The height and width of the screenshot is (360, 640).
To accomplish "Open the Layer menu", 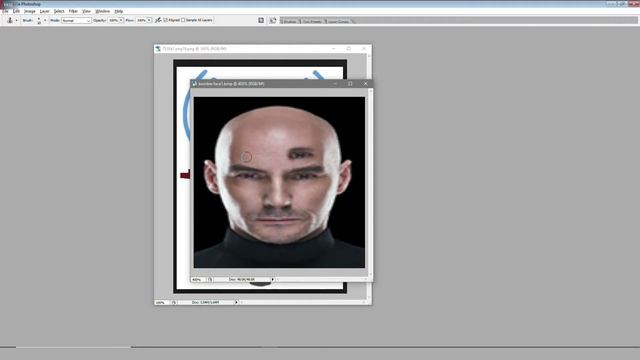I will click(x=44, y=11).
